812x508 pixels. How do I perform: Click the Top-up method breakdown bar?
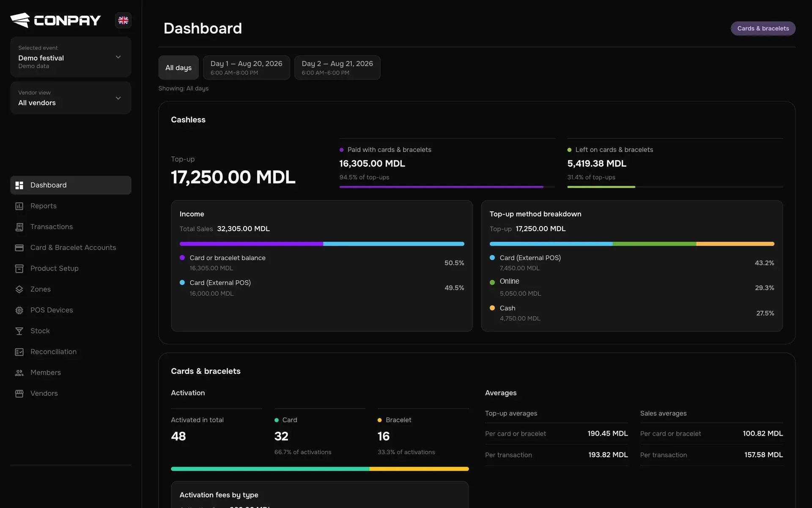pyautogui.click(x=632, y=244)
